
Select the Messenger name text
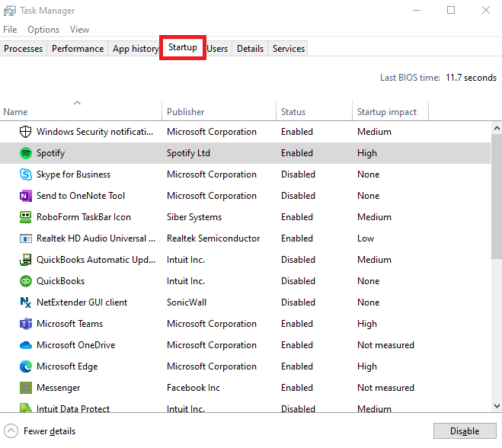pyautogui.click(x=58, y=388)
